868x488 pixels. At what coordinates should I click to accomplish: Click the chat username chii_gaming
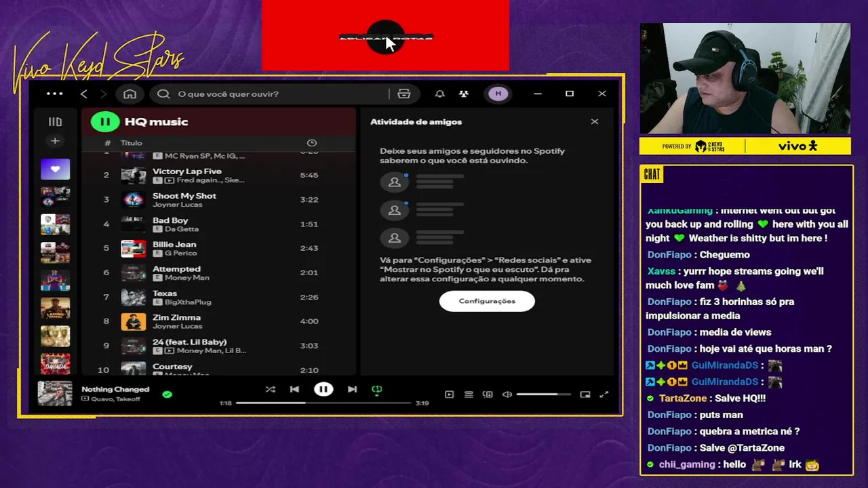click(x=686, y=465)
